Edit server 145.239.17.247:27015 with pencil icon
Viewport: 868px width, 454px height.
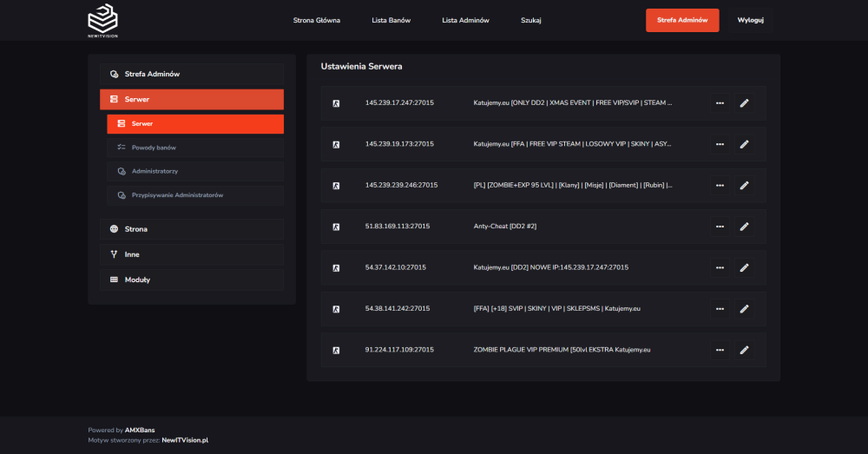[x=744, y=103]
